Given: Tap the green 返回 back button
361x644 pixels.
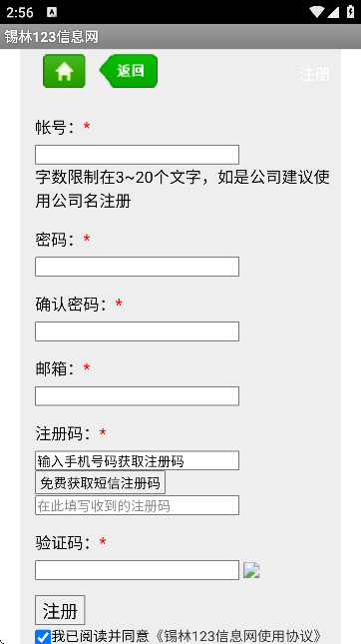Looking at the screenshot, I should pyautogui.click(x=129, y=71).
